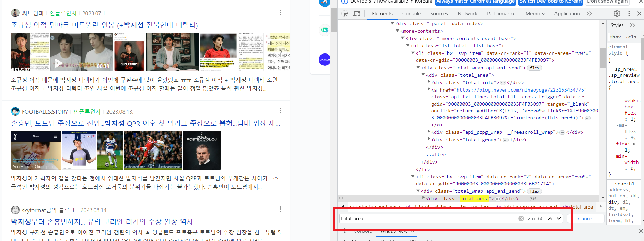
Task: Toggle the .cls class editor button
Action: pyautogui.click(x=631, y=37)
